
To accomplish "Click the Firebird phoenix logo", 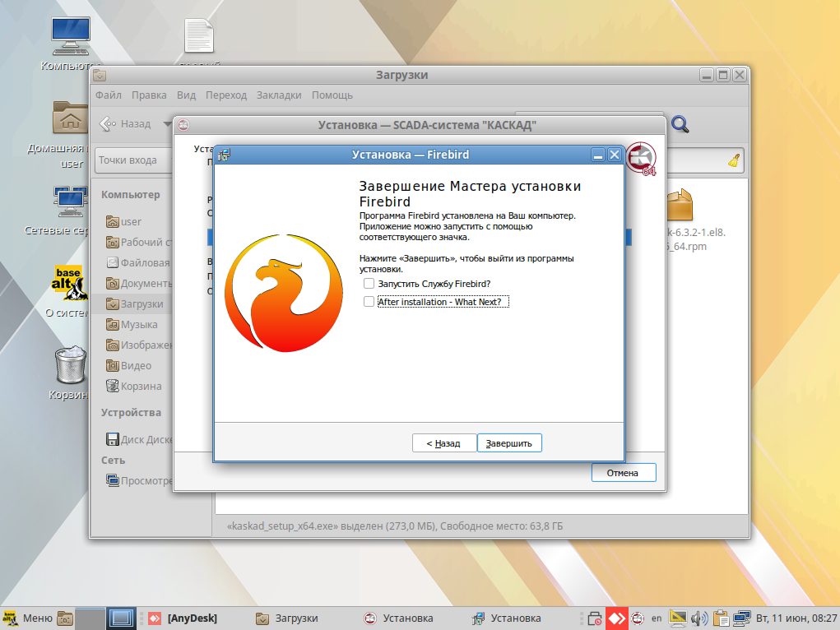I will [x=284, y=294].
